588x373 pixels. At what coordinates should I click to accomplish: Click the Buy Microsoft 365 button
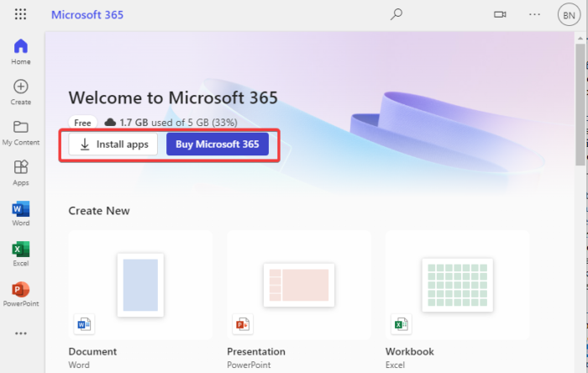217,144
